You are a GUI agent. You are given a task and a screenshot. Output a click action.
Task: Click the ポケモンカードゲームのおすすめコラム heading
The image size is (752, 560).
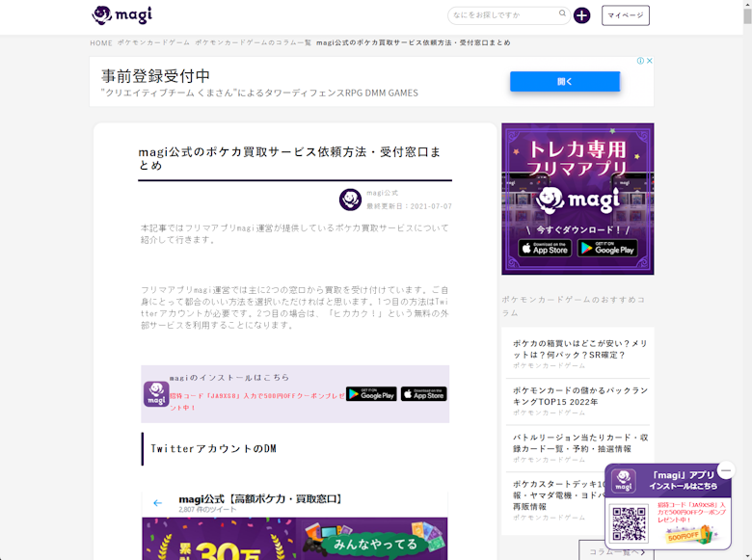point(573,306)
